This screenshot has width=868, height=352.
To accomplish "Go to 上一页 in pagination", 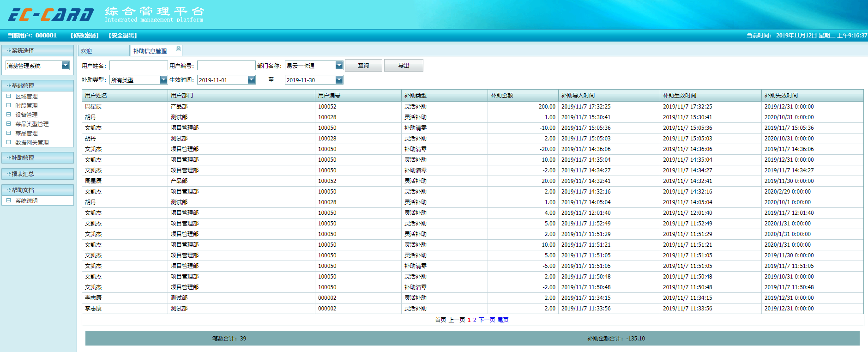I will pos(457,320).
